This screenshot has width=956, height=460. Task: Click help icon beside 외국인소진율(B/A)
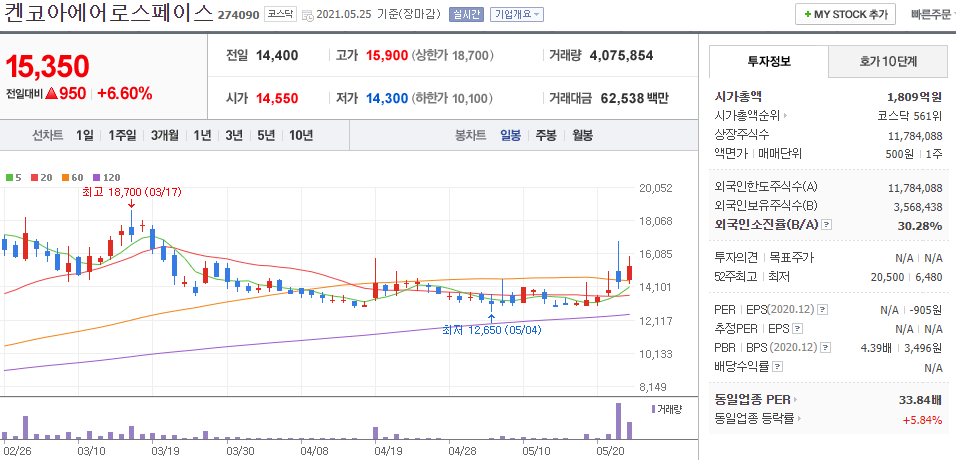coord(826,225)
